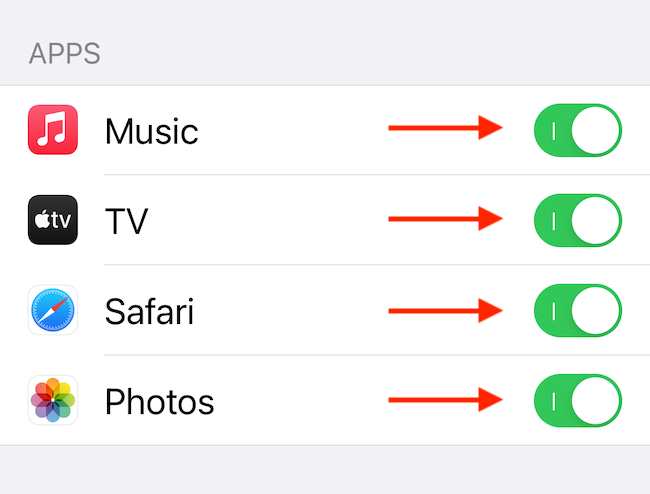Toggle the Photos switch off
Screen dimensions: 650x494
pos(578,400)
